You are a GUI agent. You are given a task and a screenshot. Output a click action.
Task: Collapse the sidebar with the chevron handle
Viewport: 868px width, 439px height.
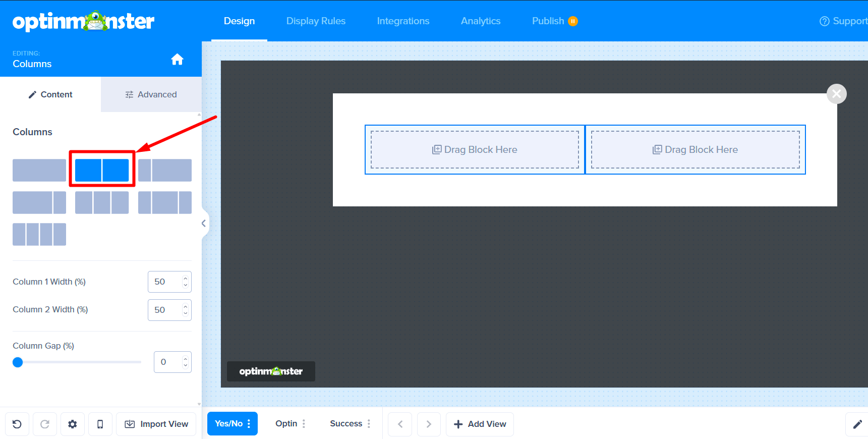tap(204, 223)
